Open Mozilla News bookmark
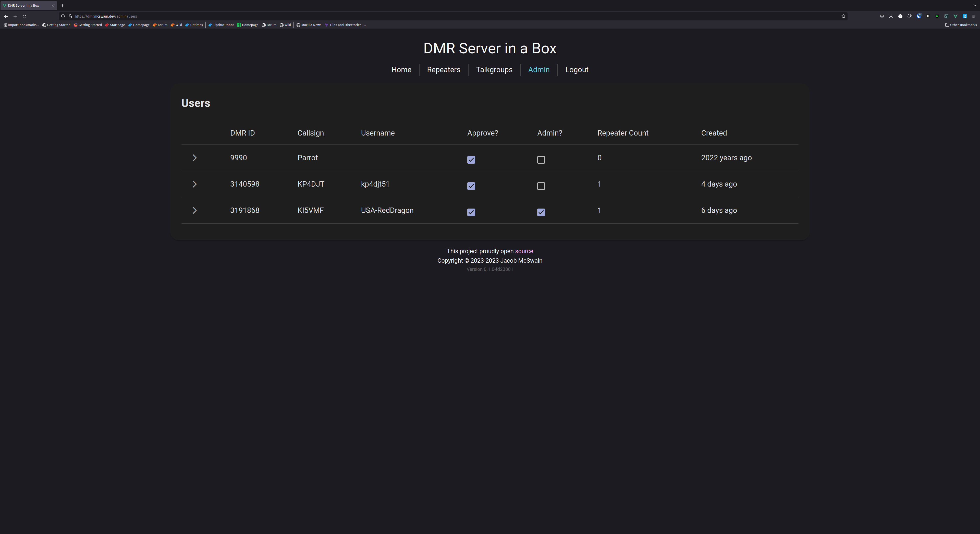 coord(309,25)
